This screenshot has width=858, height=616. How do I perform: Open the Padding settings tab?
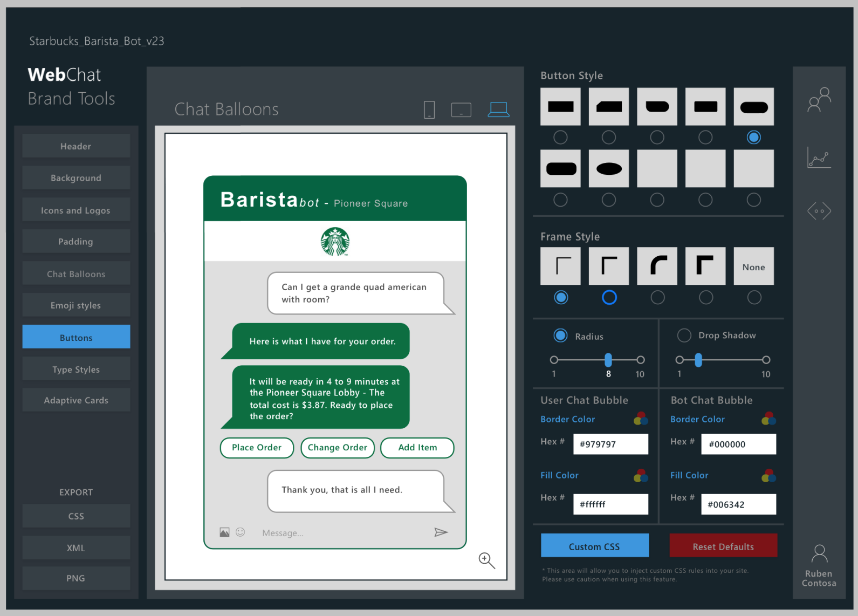click(x=76, y=242)
